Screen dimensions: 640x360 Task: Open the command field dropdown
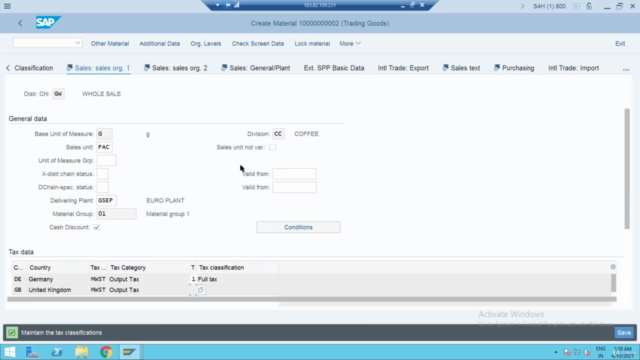78,43
